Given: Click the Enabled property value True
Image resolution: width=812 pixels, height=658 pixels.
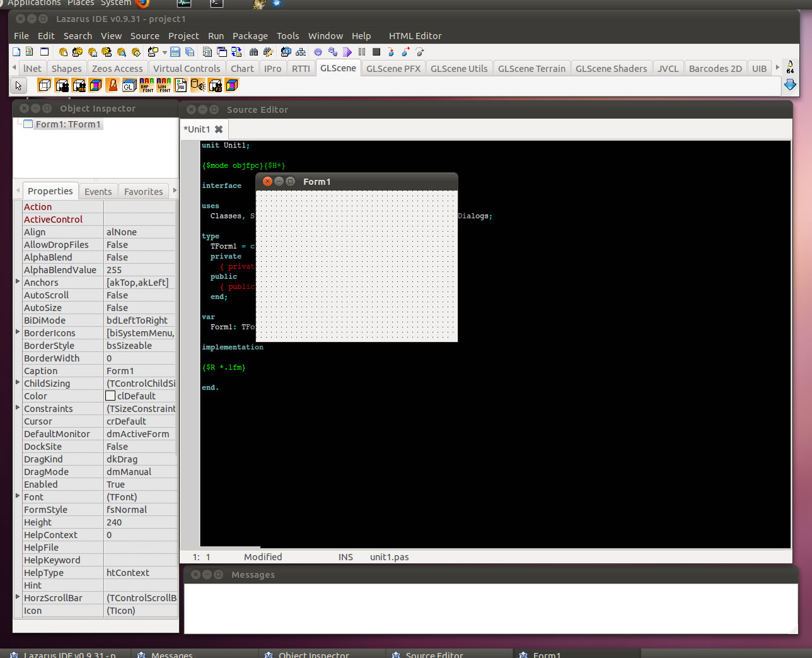Looking at the screenshot, I should (x=140, y=485).
